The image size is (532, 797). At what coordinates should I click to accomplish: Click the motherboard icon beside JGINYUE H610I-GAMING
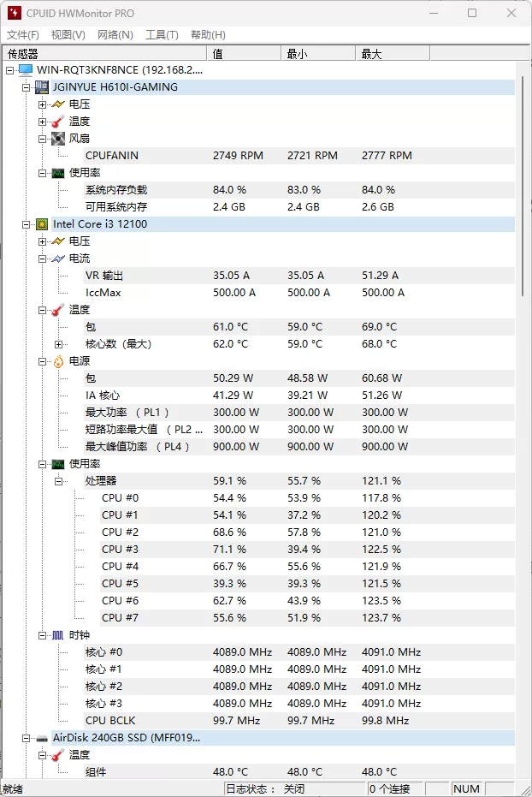coord(43,86)
